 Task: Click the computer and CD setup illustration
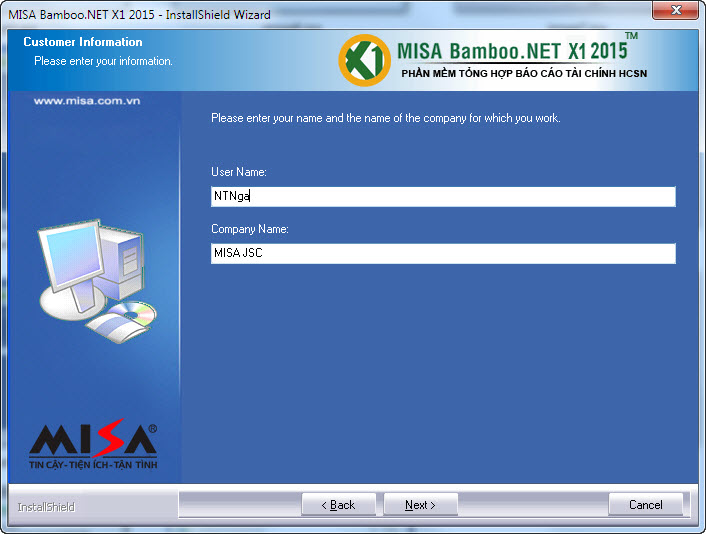97,281
